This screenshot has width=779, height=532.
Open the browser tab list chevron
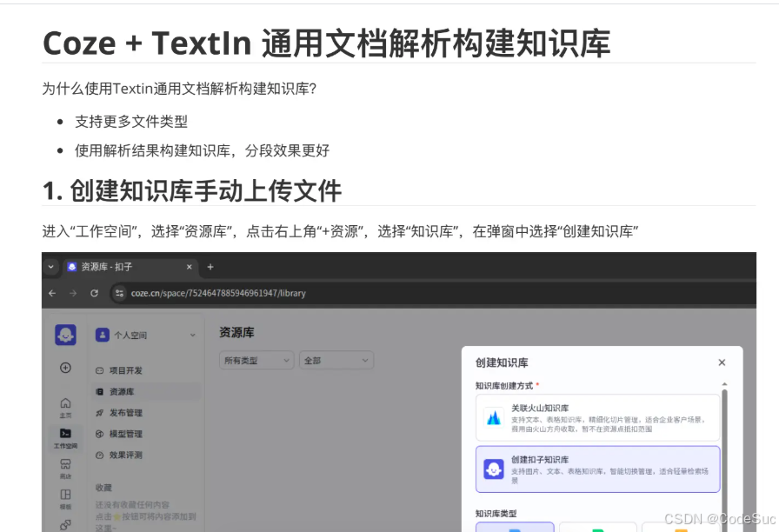(50, 267)
